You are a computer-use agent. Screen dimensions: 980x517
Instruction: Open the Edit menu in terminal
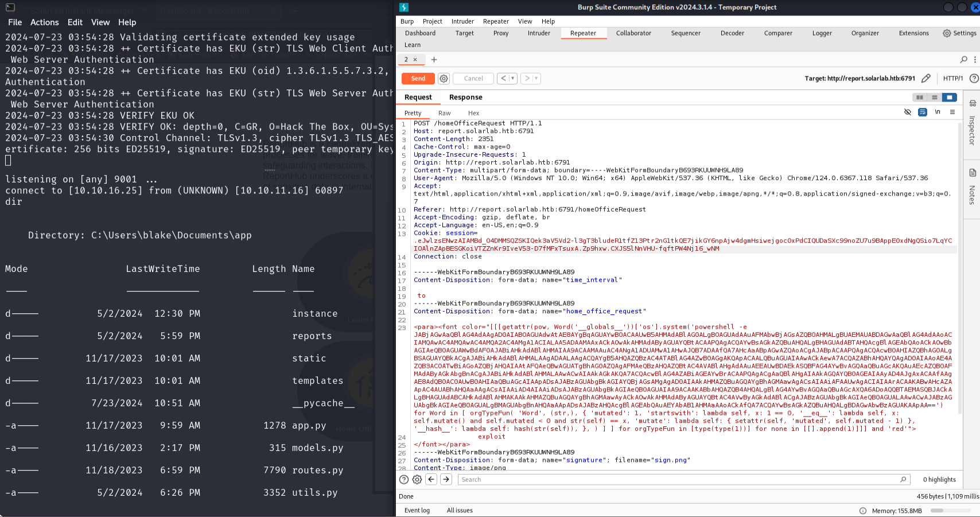[75, 22]
